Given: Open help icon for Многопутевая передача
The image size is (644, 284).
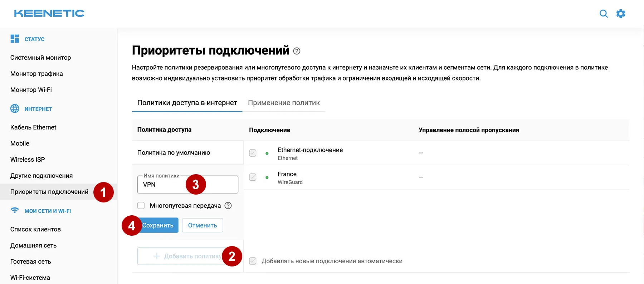Looking at the screenshot, I should tap(228, 206).
